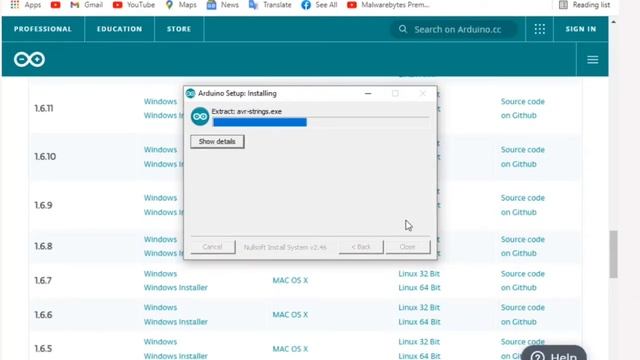Open the News bookmark

coord(223,5)
